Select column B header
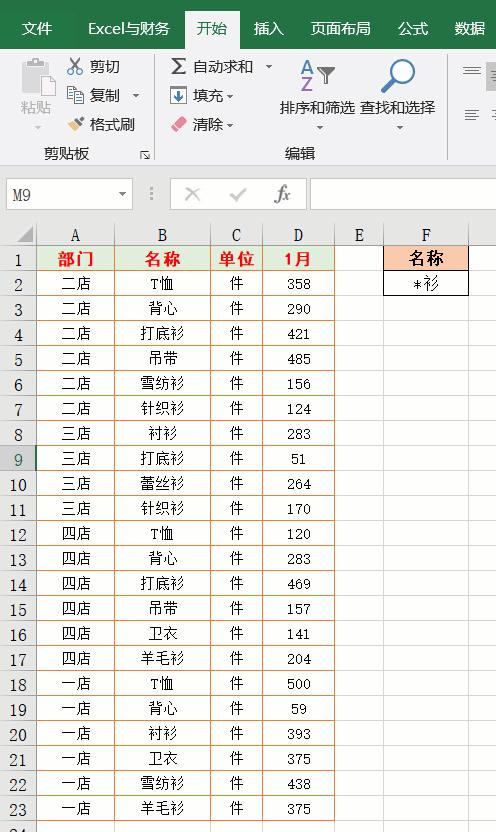The width and height of the screenshot is (496, 832). click(162, 235)
